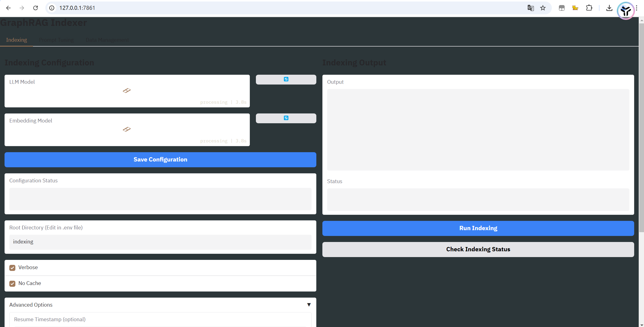The image size is (644, 327).
Task: Collapse the Advanced Options section
Action: [309, 305]
